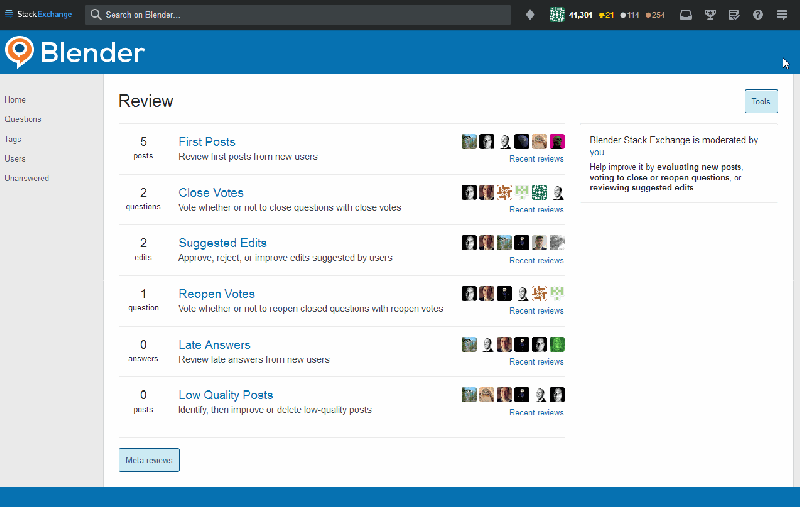This screenshot has width=800, height=507.
Task: Open the site switcher hamburger icon
Action: pyautogui.click(x=782, y=15)
